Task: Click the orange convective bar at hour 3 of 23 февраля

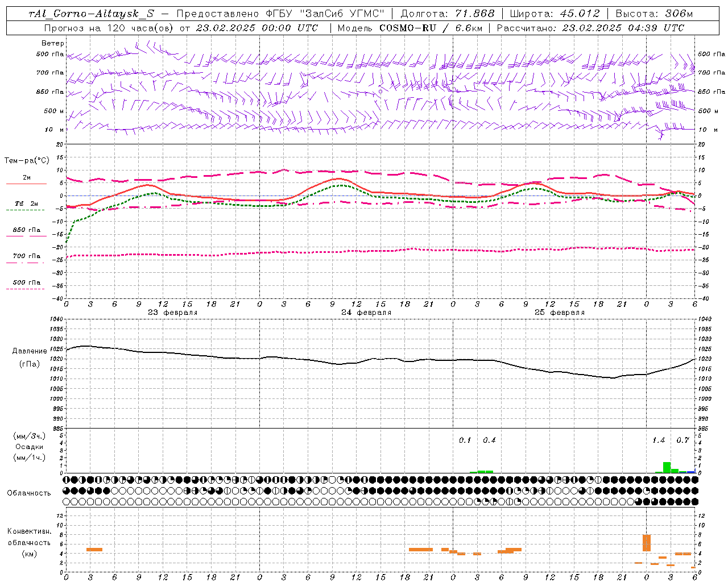Action: [x=94, y=550]
